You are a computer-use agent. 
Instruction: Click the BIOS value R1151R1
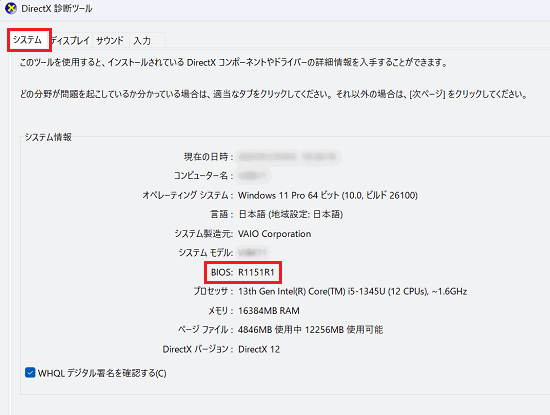click(x=256, y=272)
